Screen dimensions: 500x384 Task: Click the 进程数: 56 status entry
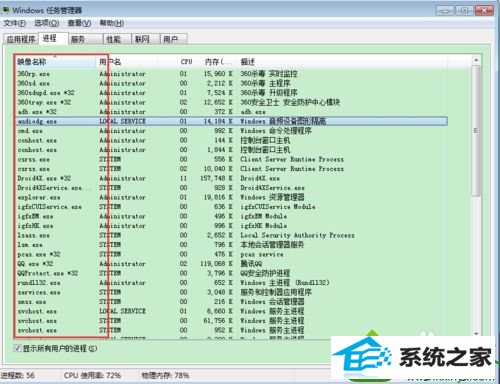click(18, 375)
